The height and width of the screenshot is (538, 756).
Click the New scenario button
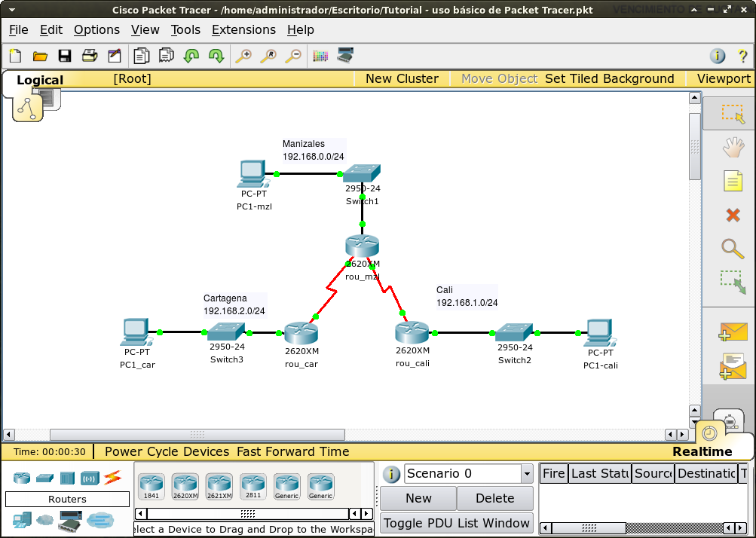pos(418,498)
